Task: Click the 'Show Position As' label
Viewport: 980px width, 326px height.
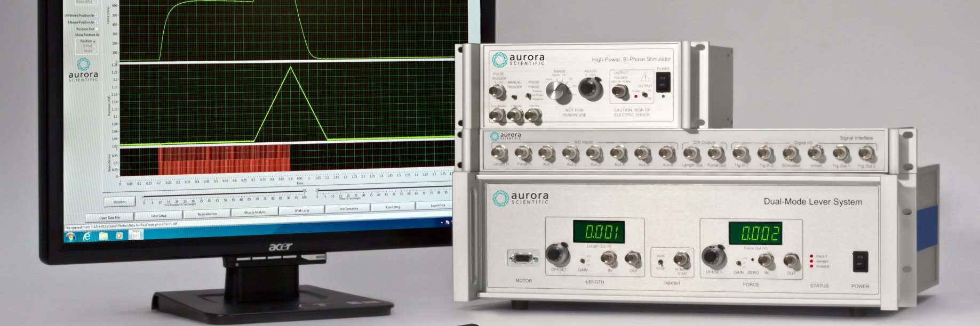Action: coord(87,35)
